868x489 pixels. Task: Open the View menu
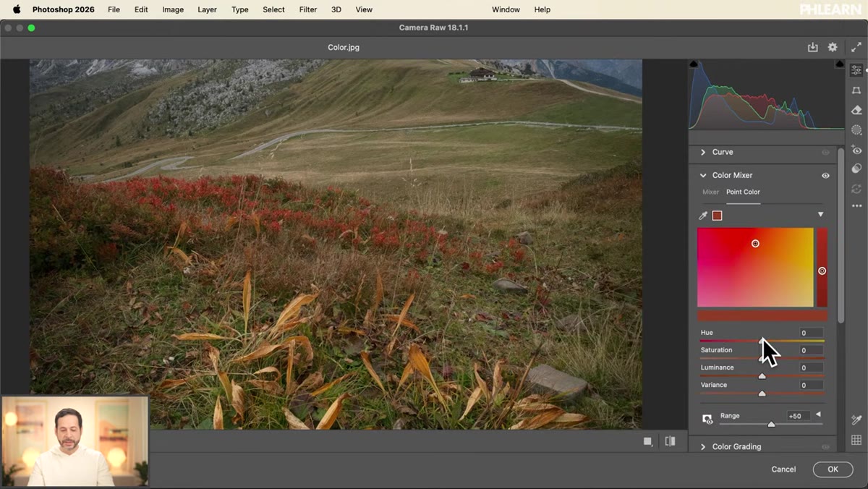click(x=364, y=9)
